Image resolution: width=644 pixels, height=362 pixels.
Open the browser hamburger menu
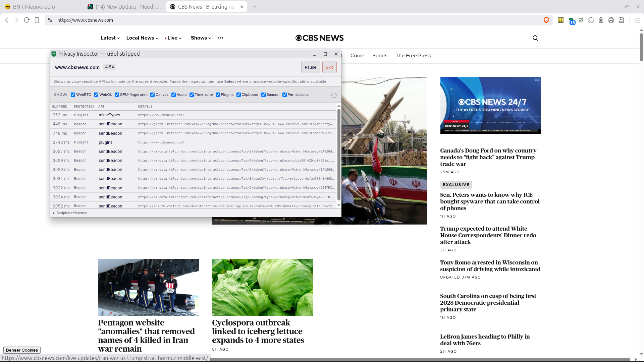pos(637,20)
